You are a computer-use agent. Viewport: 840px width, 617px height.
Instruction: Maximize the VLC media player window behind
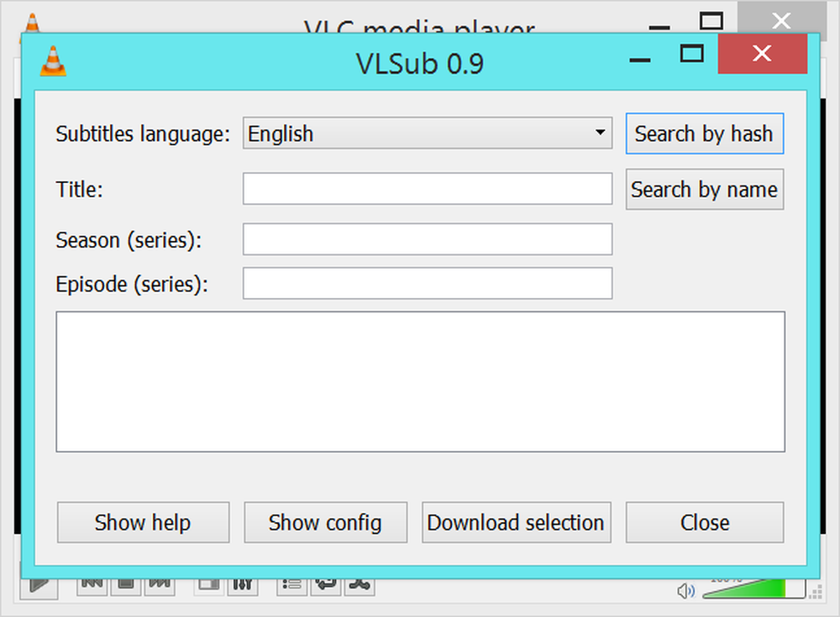711,20
